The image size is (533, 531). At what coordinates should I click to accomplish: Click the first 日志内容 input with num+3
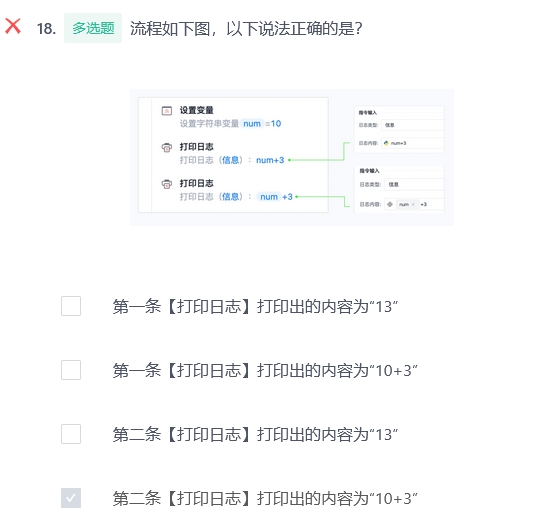click(413, 143)
